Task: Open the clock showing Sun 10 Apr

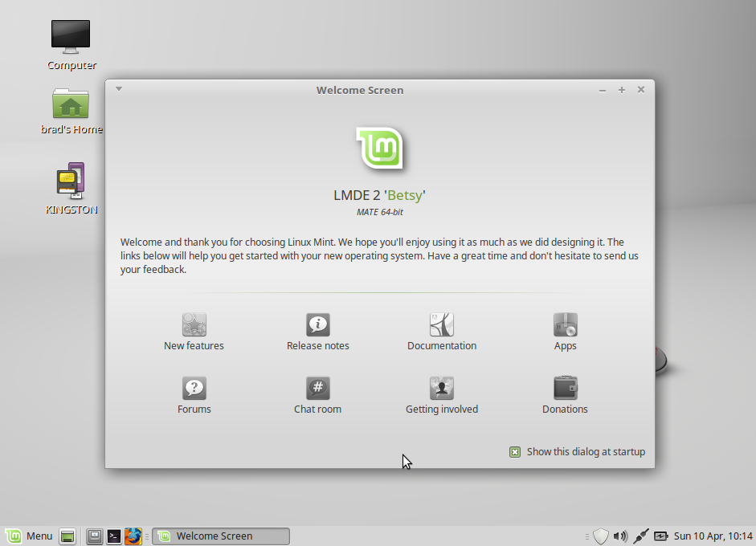Action: pos(713,536)
